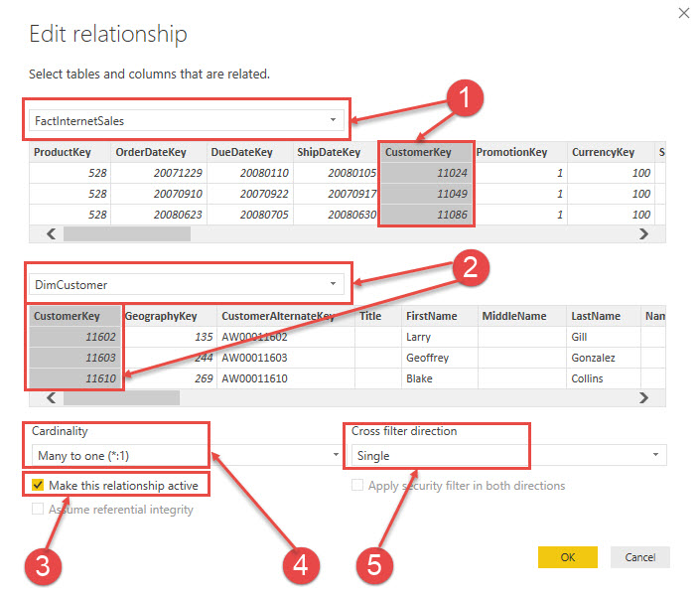The height and width of the screenshot is (597, 700).
Task: Open the Cross filter direction dropdown
Action: pos(509,455)
